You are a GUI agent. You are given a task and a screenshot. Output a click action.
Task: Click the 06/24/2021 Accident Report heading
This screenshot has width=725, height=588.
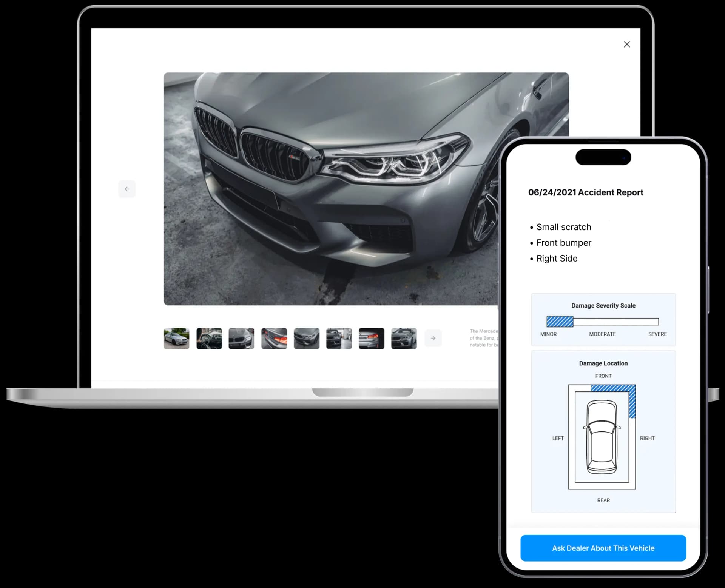tap(586, 192)
